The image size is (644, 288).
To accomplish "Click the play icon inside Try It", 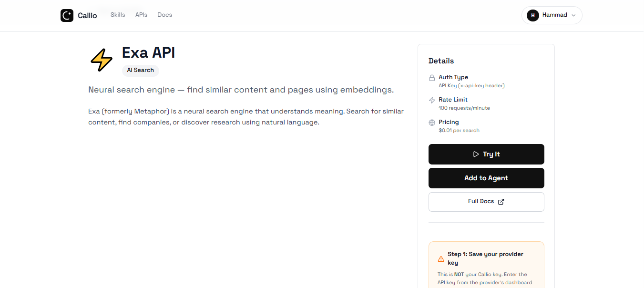I will (x=476, y=154).
